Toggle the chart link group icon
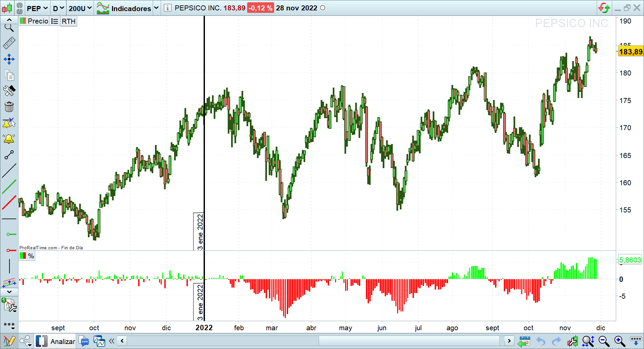This screenshot has height=349, width=644. point(19,8)
